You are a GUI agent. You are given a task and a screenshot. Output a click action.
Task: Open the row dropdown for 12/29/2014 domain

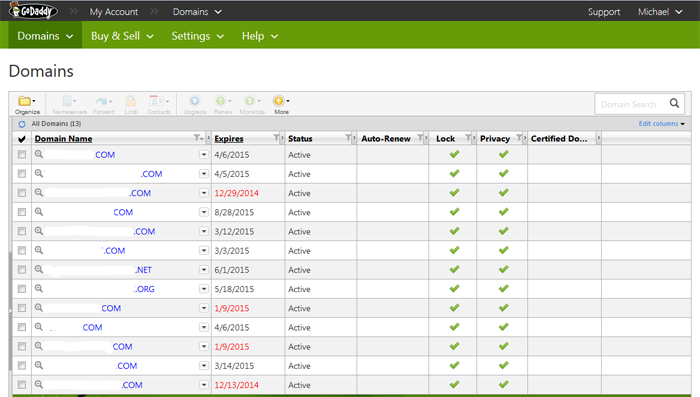[204, 193]
